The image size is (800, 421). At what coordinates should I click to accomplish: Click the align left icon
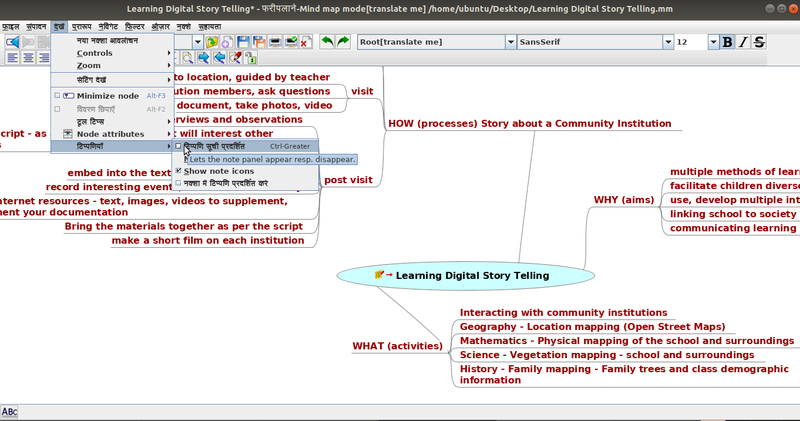coord(12,58)
